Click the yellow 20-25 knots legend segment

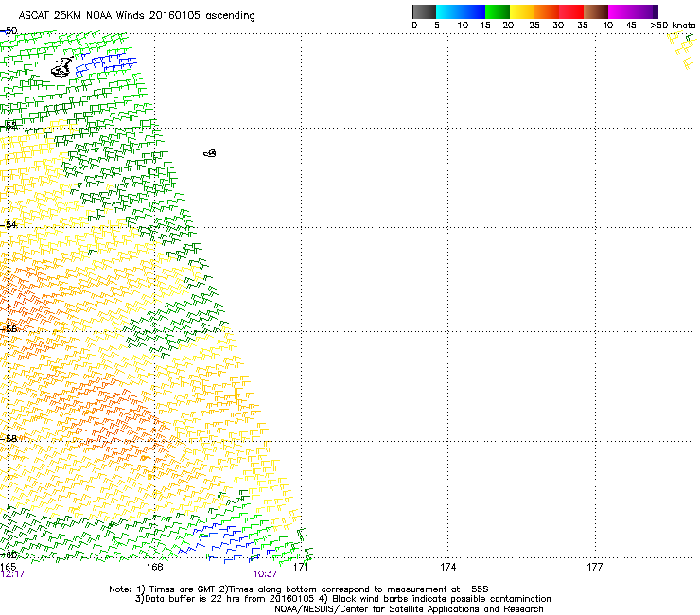tap(522, 11)
